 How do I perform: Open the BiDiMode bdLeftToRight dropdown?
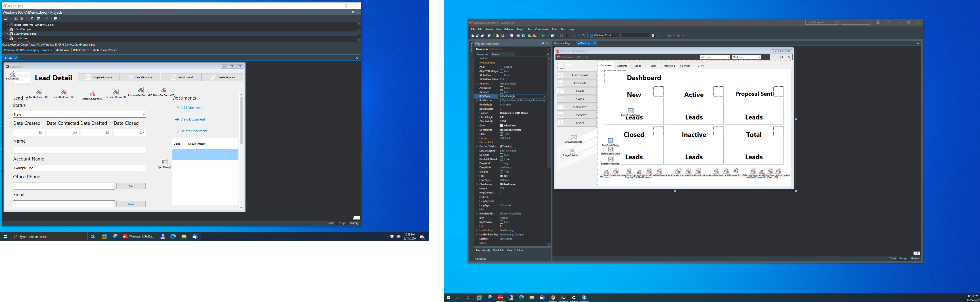[x=544, y=96]
